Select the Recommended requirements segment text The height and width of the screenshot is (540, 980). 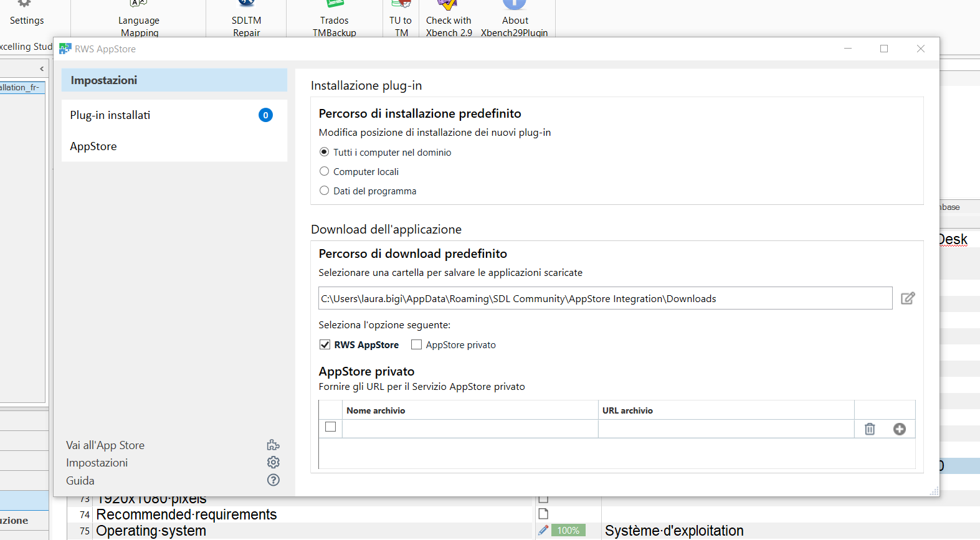pyautogui.click(x=186, y=514)
